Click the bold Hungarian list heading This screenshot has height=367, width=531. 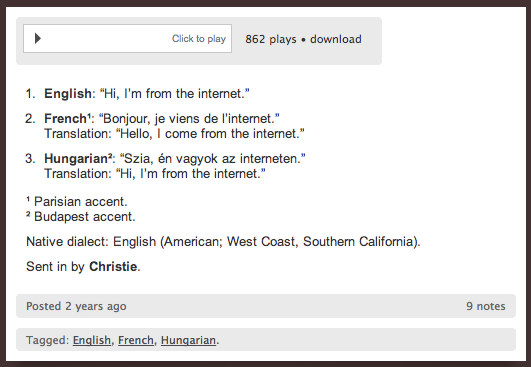[x=78, y=158]
